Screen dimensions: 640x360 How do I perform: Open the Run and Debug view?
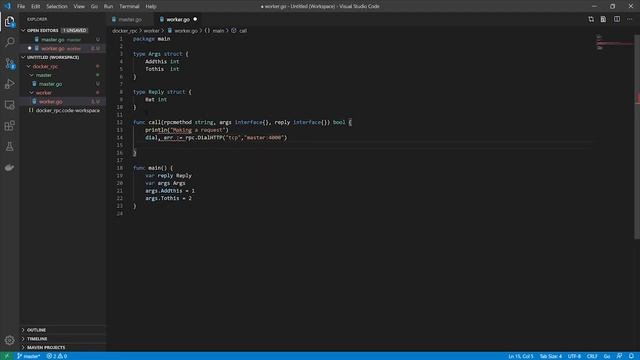coord(9,84)
